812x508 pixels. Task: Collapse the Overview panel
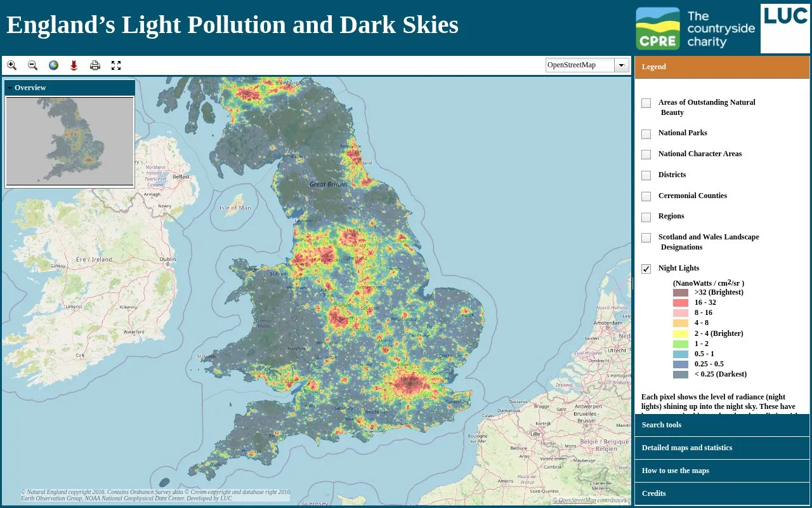(10, 88)
